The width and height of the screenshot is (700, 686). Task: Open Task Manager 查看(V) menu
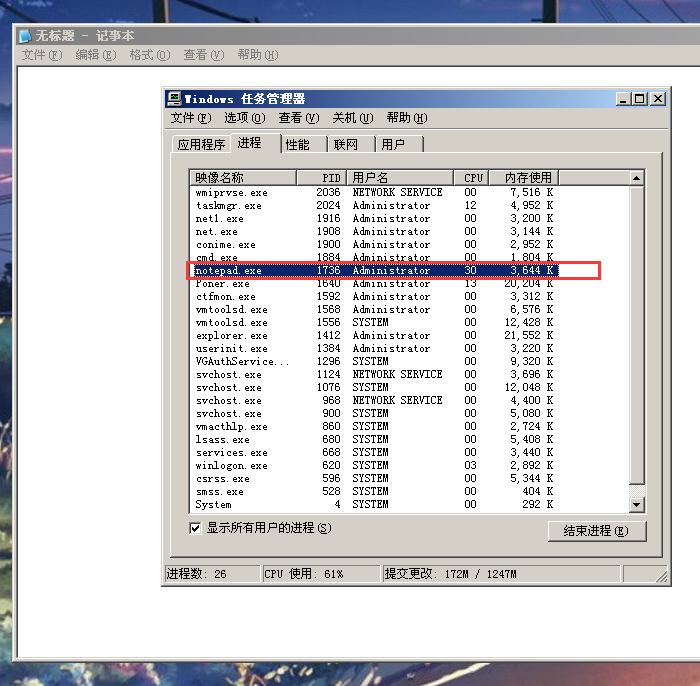click(299, 118)
